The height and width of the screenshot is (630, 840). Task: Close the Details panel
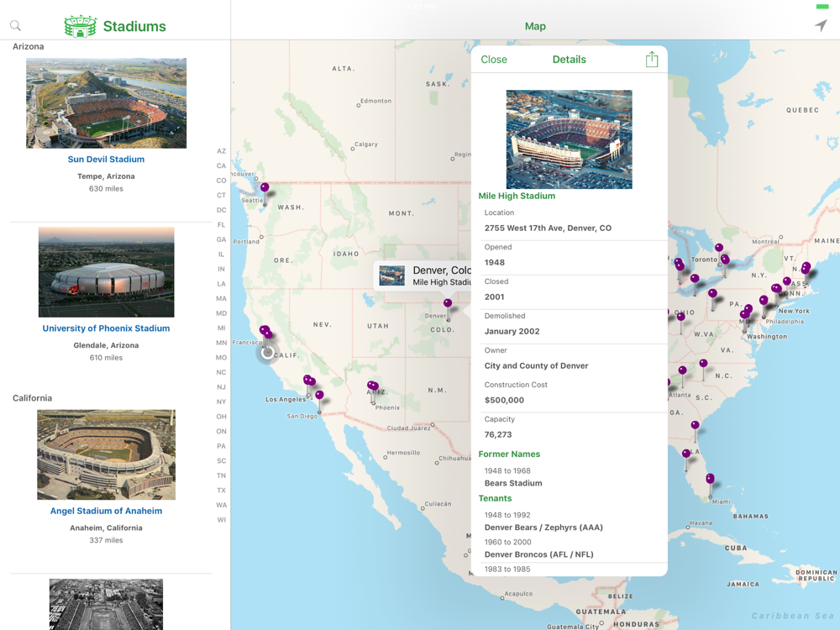pos(493,60)
